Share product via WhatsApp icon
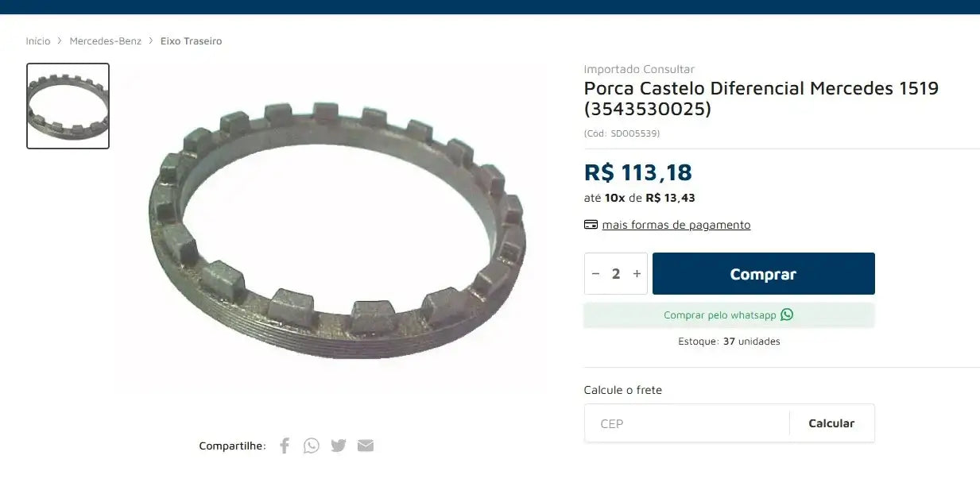The image size is (980, 494). pyautogui.click(x=312, y=446)
